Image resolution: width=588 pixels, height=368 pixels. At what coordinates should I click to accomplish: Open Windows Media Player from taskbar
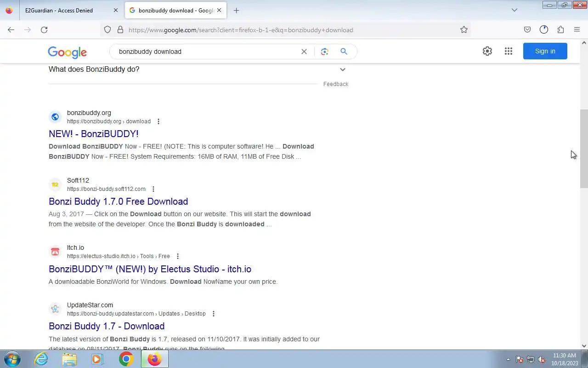click(x=97, y=359)
